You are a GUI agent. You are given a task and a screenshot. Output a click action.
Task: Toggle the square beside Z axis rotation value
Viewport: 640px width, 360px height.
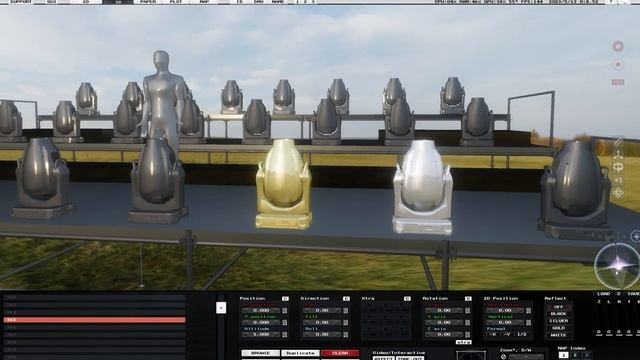pyautogui.click(x=468, y=335)
